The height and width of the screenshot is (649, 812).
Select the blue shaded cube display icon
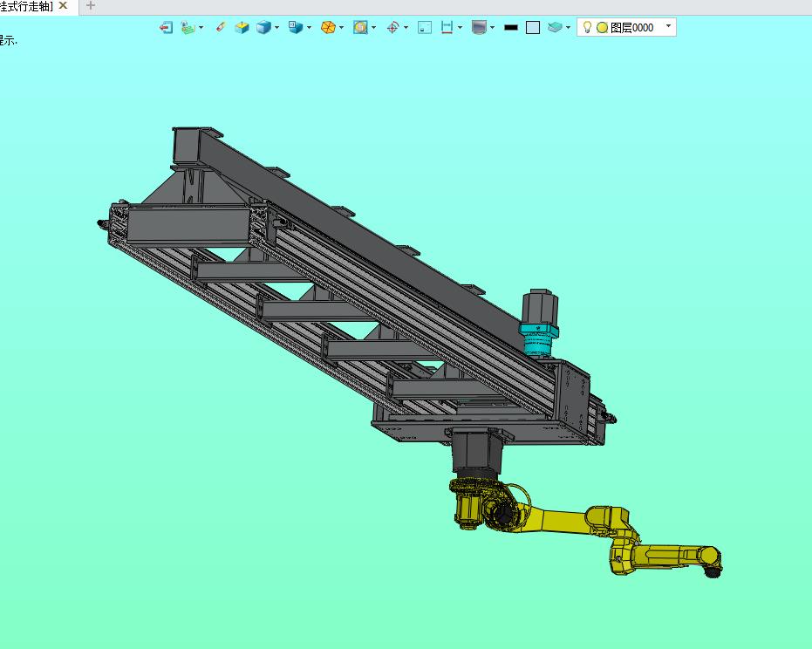(x=263, y=27)
